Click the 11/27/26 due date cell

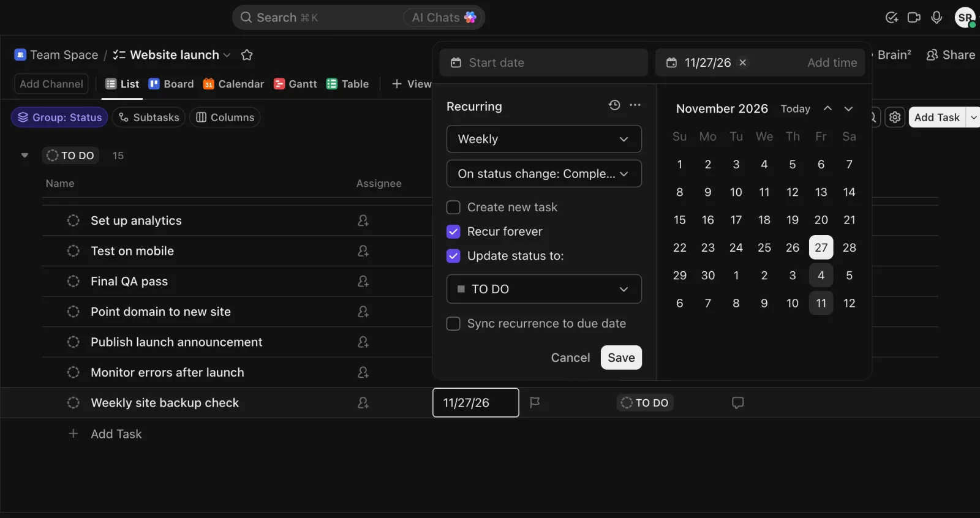tap(476, 402)
